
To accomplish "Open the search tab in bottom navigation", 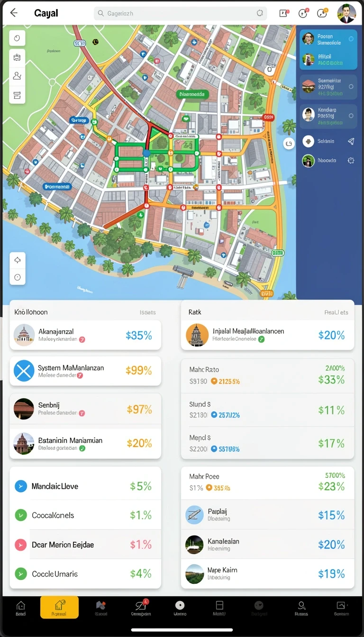I will (x=301, y=608).
